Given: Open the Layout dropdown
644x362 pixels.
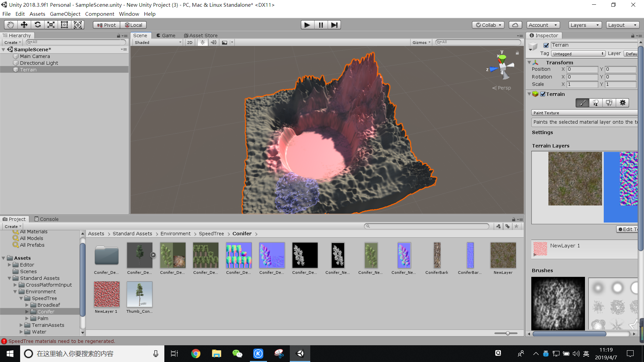Looking at the screenshot, I should point(623,25).
